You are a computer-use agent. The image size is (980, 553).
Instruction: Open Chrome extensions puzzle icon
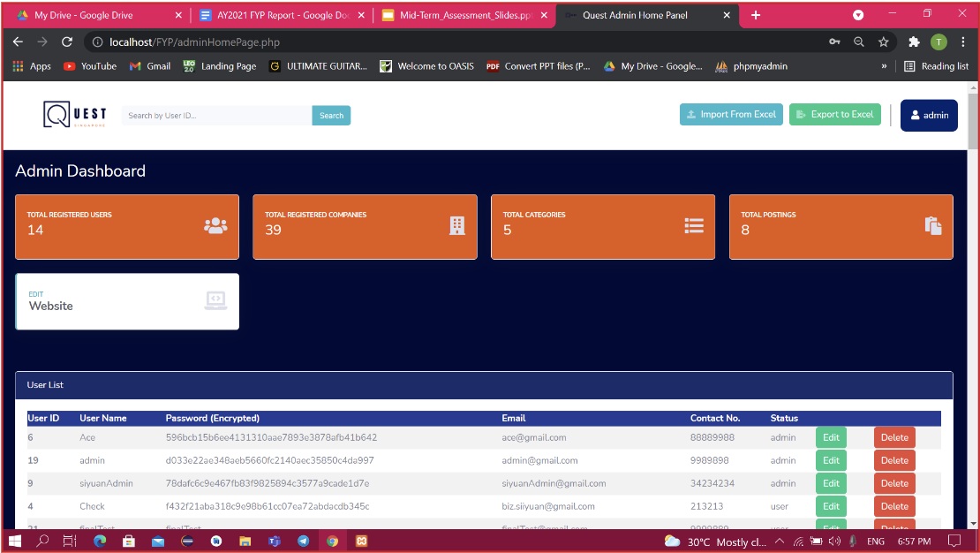(x=914, y=42)
